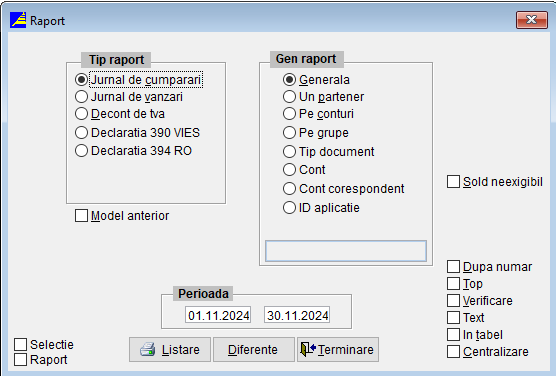This screenshot has height=376, width=556.
Task: Click the printer icon on Listare
Action: tap(148, 349)
